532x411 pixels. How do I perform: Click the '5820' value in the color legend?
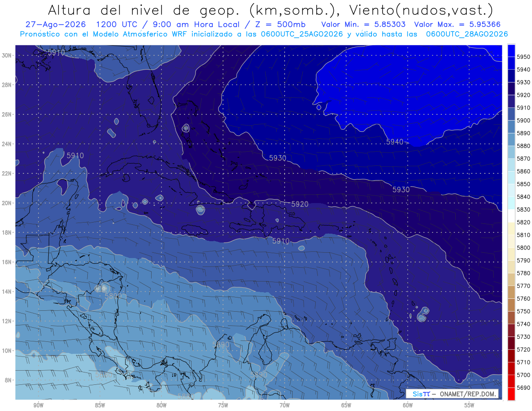(x=523, y=222)
